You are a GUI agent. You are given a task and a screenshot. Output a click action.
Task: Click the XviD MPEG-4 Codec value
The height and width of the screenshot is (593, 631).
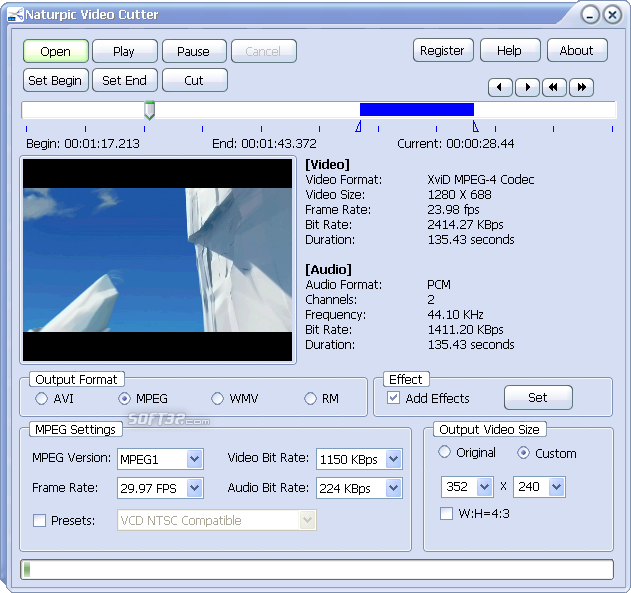(x=480, y=179)
